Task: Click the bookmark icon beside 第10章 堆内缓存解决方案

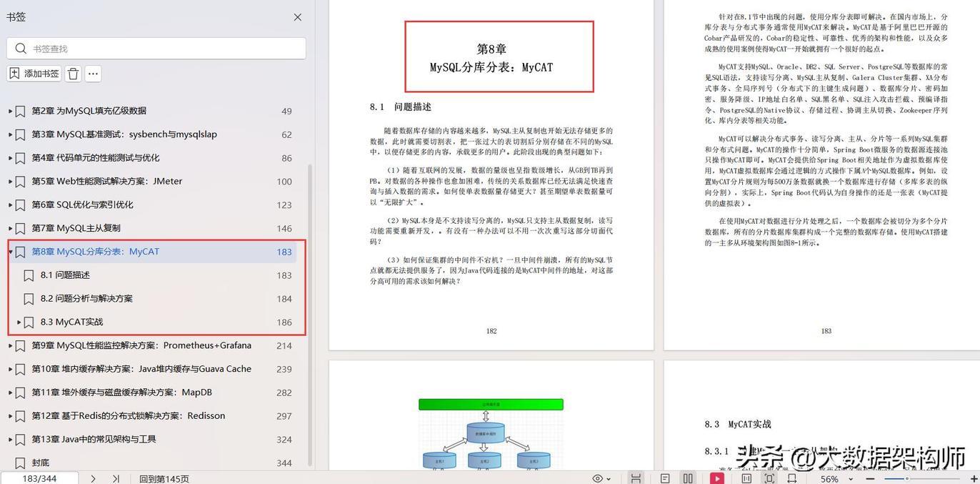Action: click(x=20, y=369)
